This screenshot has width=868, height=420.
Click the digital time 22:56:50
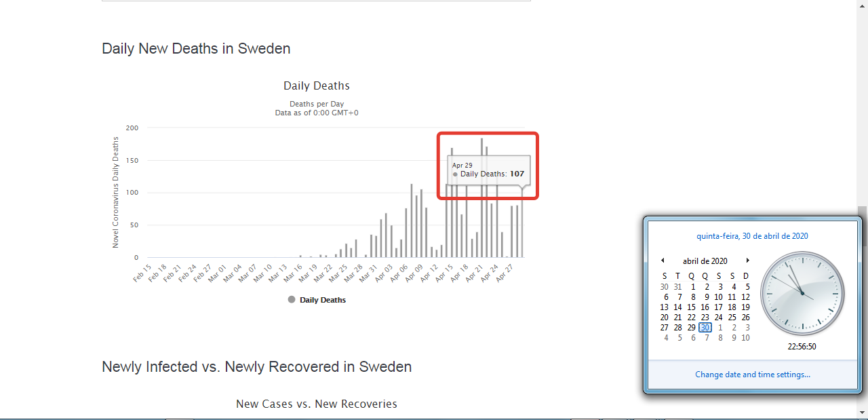802,346
